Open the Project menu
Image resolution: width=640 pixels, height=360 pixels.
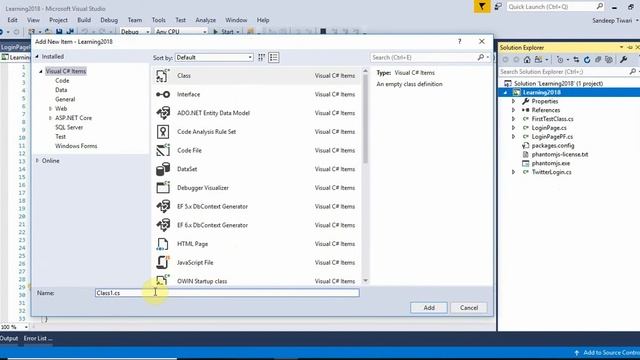[58, 20]
